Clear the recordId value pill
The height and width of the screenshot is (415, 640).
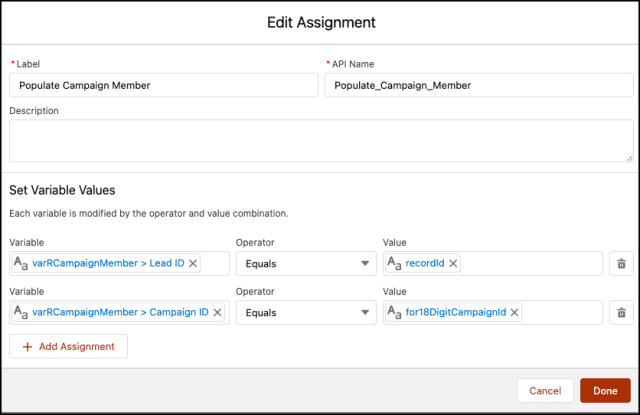click(x=453, y=264)
